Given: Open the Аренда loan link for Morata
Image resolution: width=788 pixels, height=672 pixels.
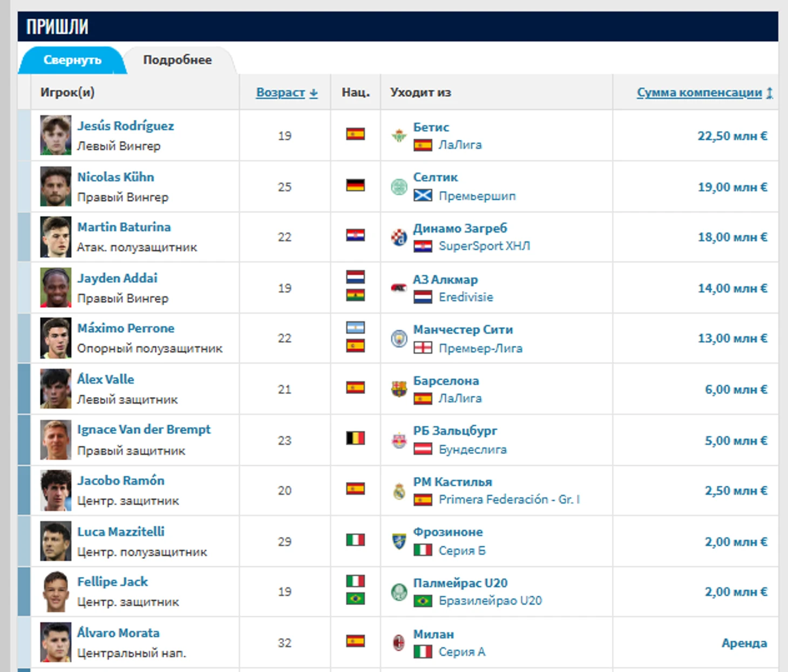Looking at the screenshot, I should (x=744, y=643).
